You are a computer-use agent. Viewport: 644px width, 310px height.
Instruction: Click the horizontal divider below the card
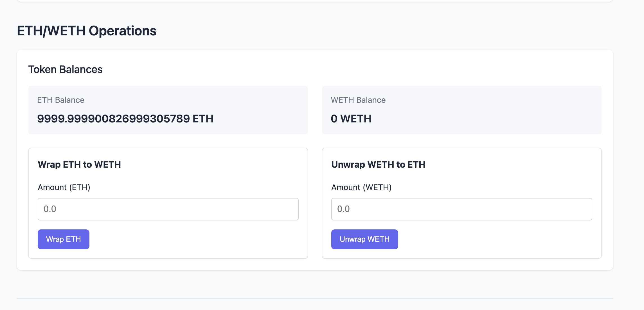coord(315,298)
